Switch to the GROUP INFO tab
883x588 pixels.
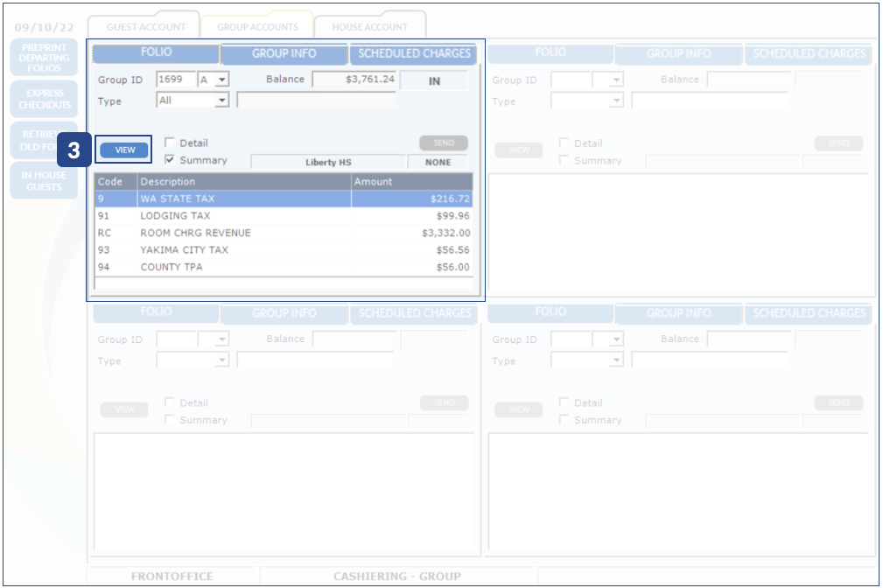coord(284,53)
